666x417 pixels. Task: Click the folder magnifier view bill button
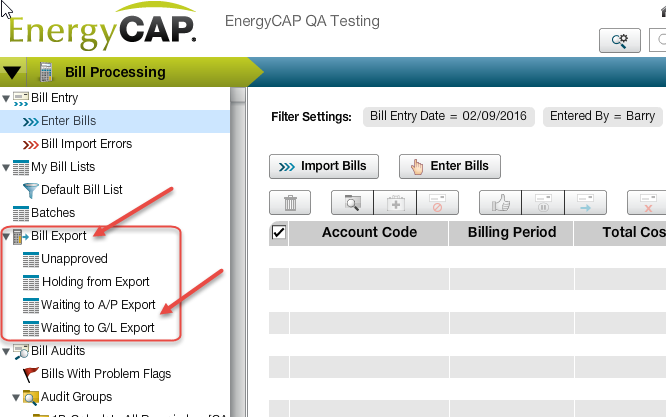353,203
